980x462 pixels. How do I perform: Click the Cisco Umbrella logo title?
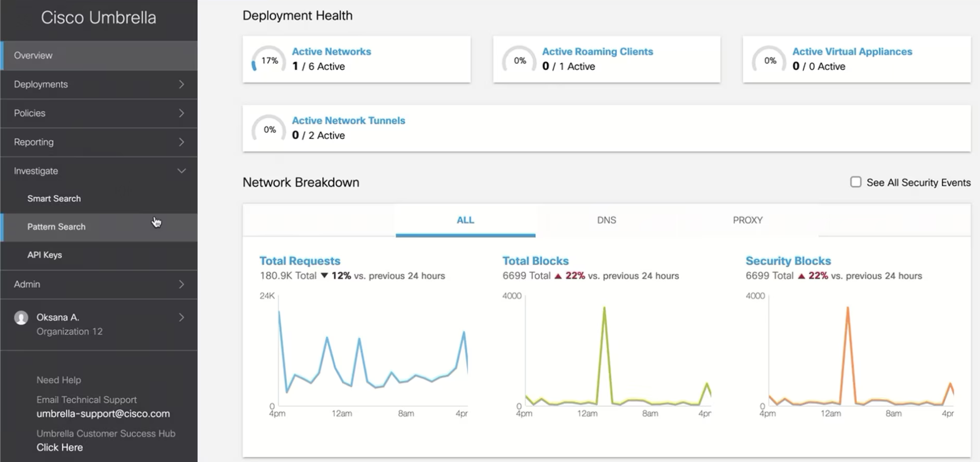(x=99, y=17)
